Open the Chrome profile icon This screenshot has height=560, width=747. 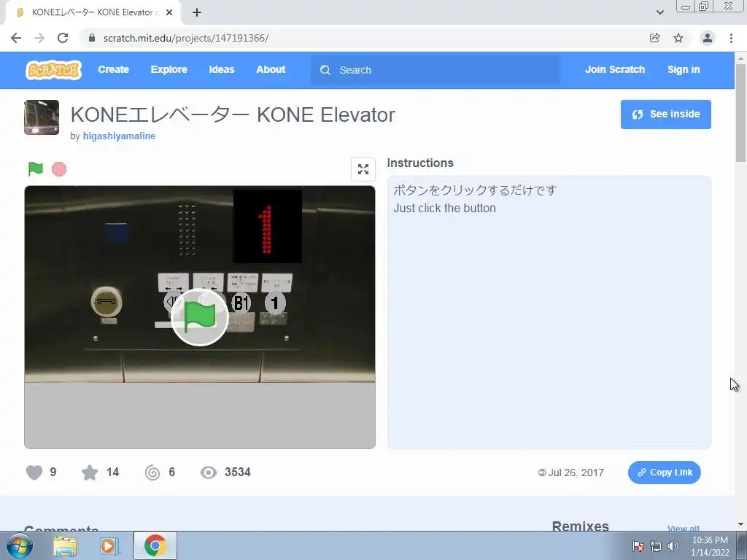pos(708,38)
